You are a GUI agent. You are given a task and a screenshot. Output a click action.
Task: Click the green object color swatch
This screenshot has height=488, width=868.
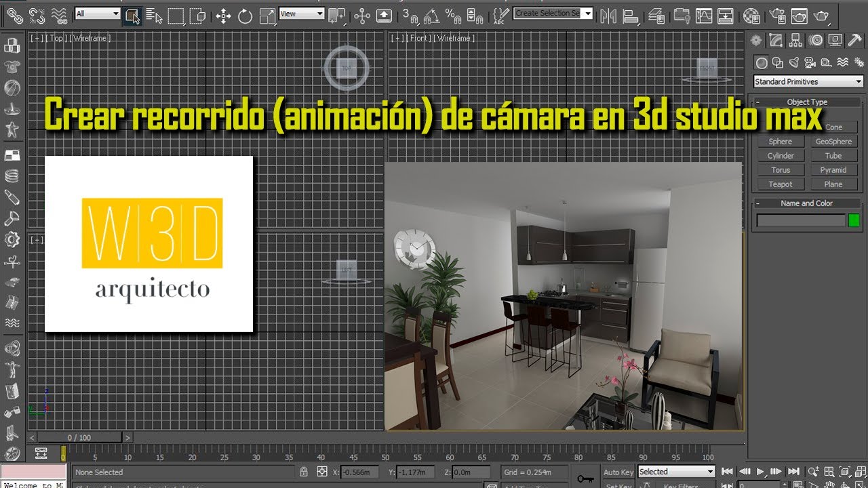pyautogui.click(x=854, y=220)
